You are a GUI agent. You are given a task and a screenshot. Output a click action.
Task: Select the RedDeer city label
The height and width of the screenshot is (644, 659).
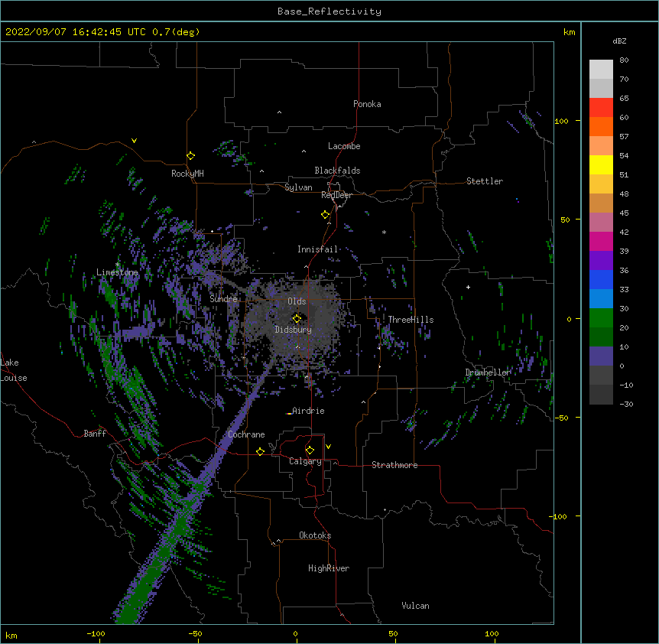point(336,195)
